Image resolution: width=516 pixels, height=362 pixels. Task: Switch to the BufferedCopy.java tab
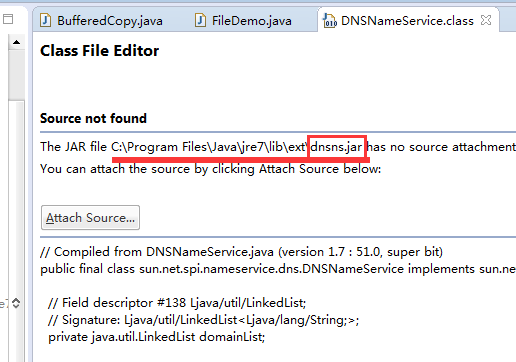[x=101, y=21]
